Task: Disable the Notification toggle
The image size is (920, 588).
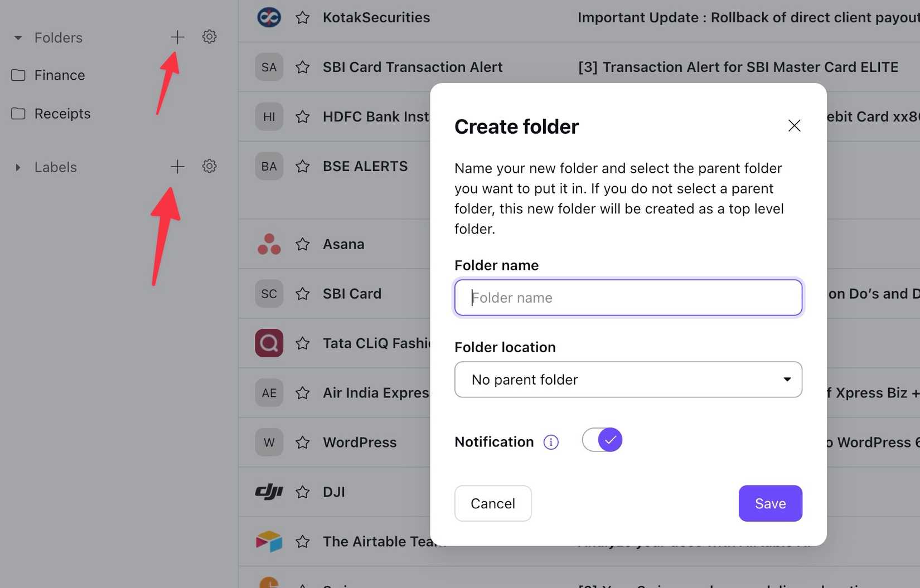Action: click(x=602, y=440)
